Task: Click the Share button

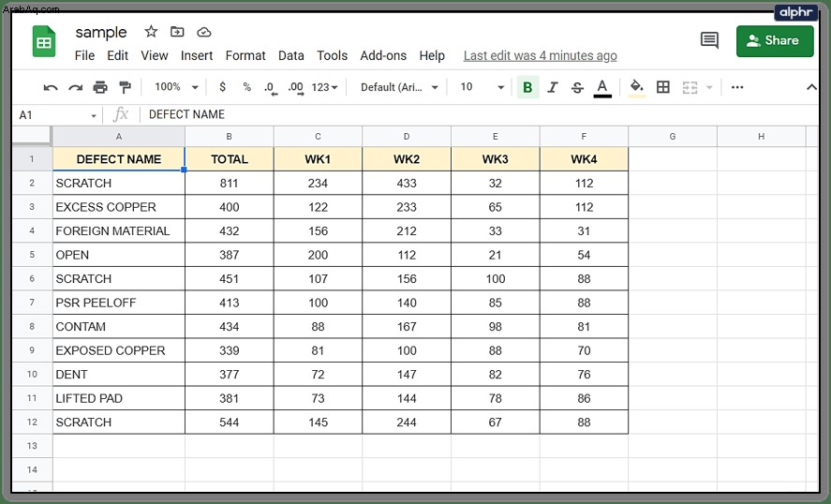Action: 775,41
